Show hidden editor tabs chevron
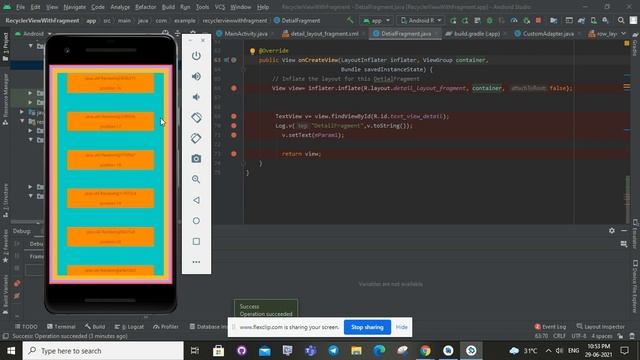The width and height of the screenshot is (640, 360). coord(623,33)
